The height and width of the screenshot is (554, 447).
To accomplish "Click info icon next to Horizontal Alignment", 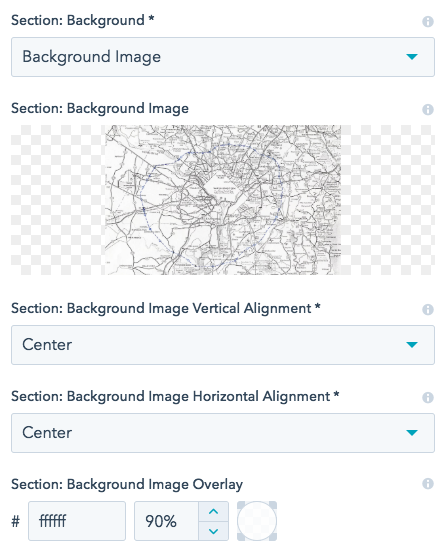I will point(428,397).
